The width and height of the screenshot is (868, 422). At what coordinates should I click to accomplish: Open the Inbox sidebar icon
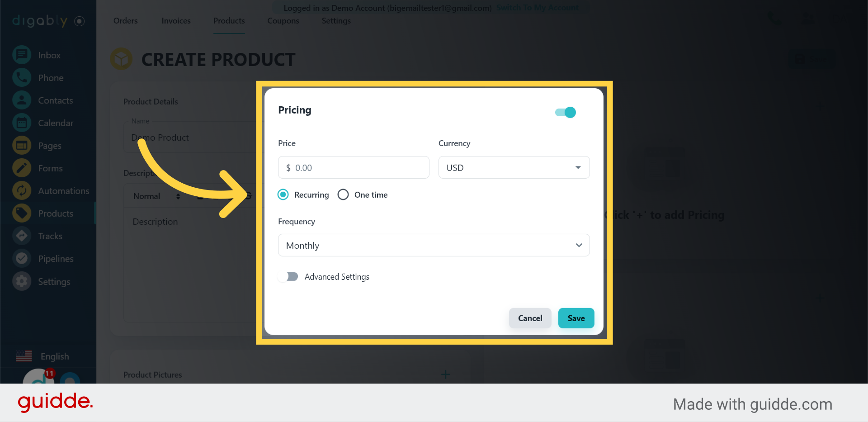(x=22, y=55)
